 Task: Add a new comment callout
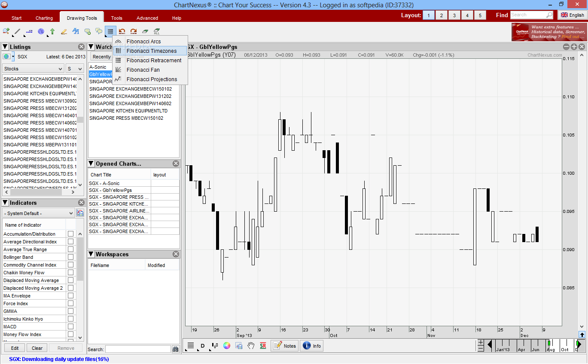pos(87,31)
